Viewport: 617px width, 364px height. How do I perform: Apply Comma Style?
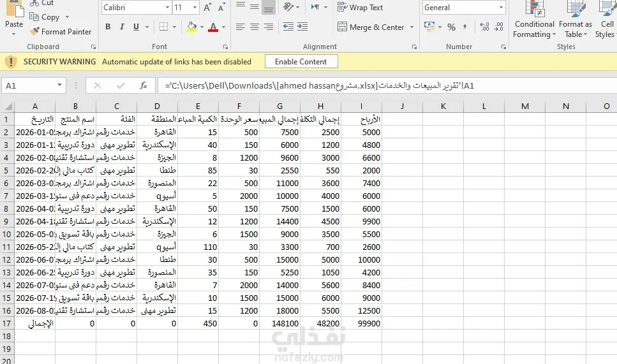point(465,27)
